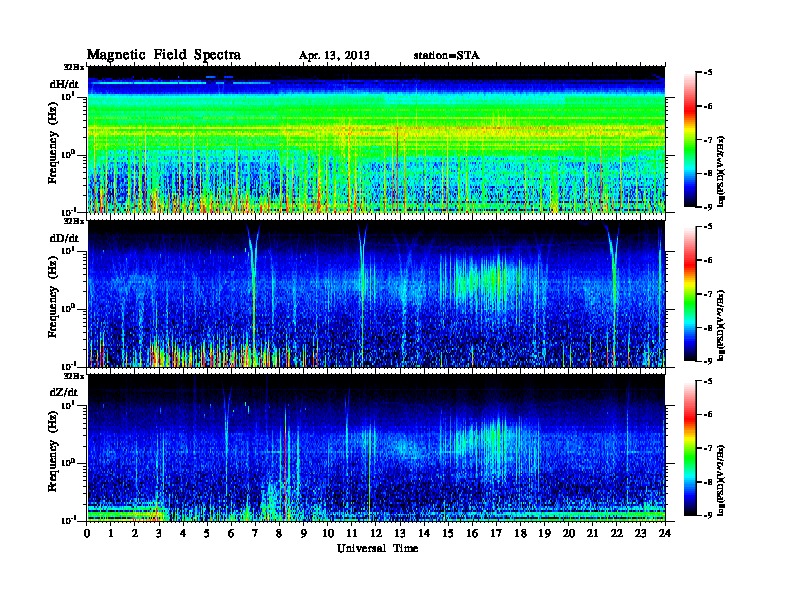Click the -7 value on the dZ/dt color scale

(707, 448)
